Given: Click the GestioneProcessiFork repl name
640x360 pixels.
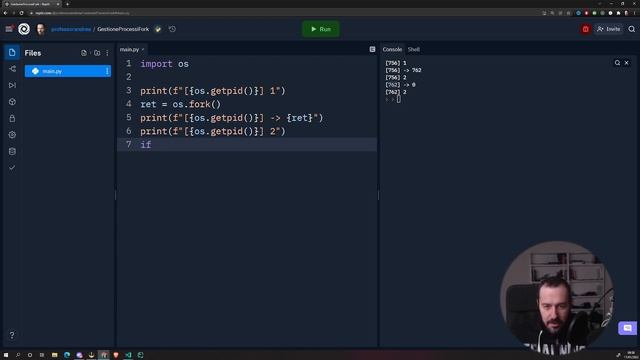Looking at the screenshot, I should [123, 29].
